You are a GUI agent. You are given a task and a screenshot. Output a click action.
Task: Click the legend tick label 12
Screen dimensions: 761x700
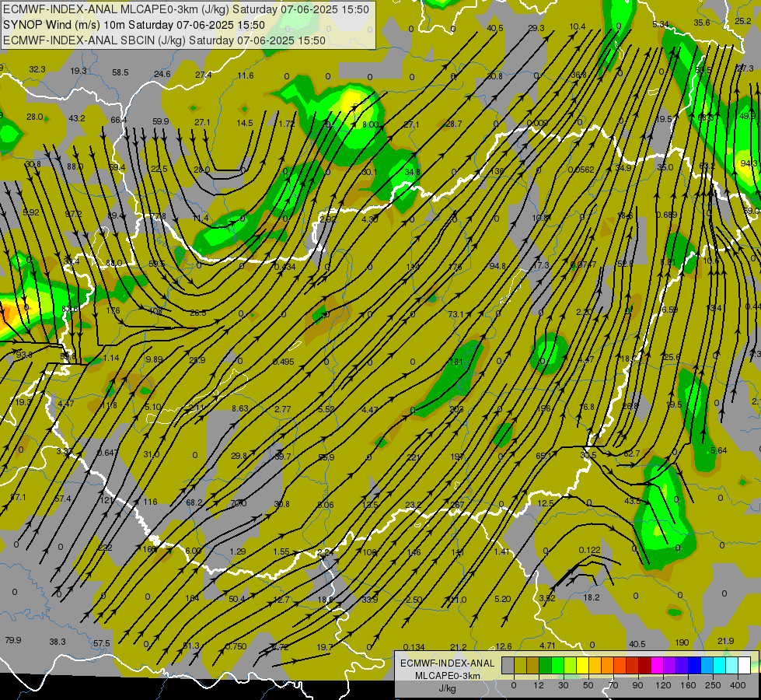tap(538, 685)
